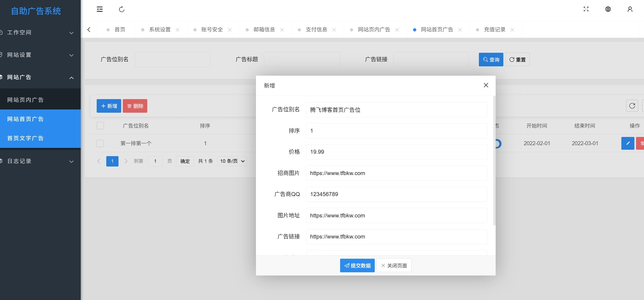This screenshot has width=644, height=300.
Task: Close the 新增 dialog with X
Action: coord(486,85)
